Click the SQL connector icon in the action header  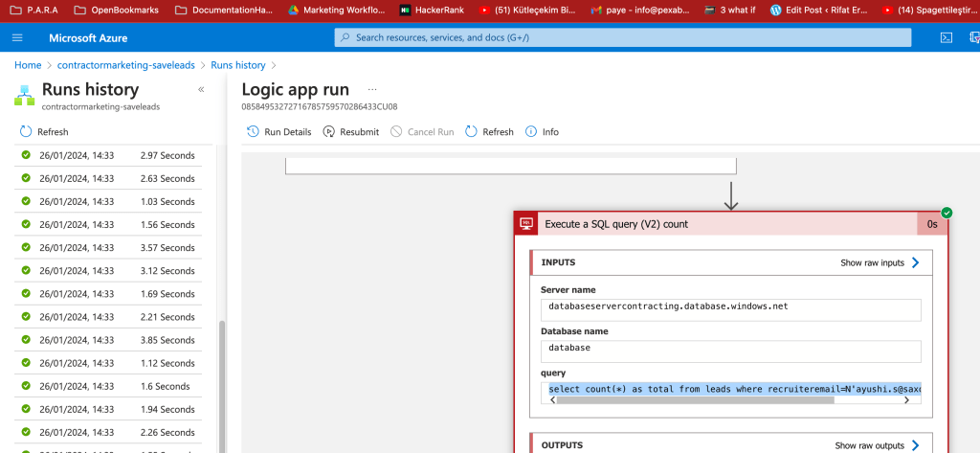(526, 224)
